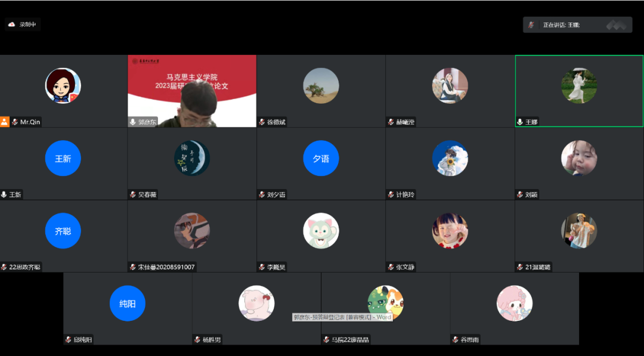
Task: Click the cloud recording icon beside 录制中
Action: point(11,24)
